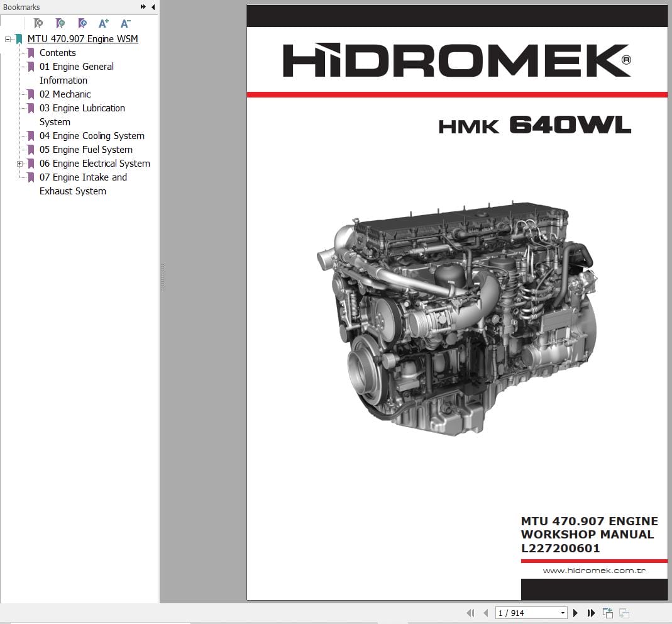
Task: Click the previous view icon
Action: tap(608, 613)
